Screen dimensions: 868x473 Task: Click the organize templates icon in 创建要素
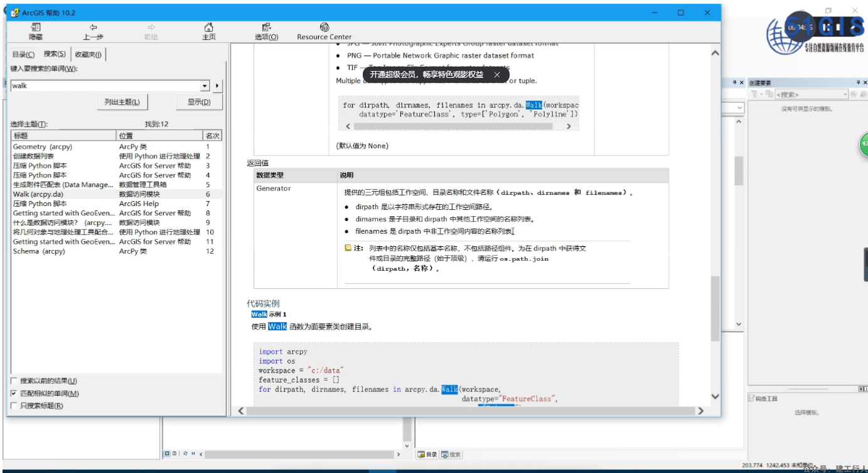pos(769,94)
